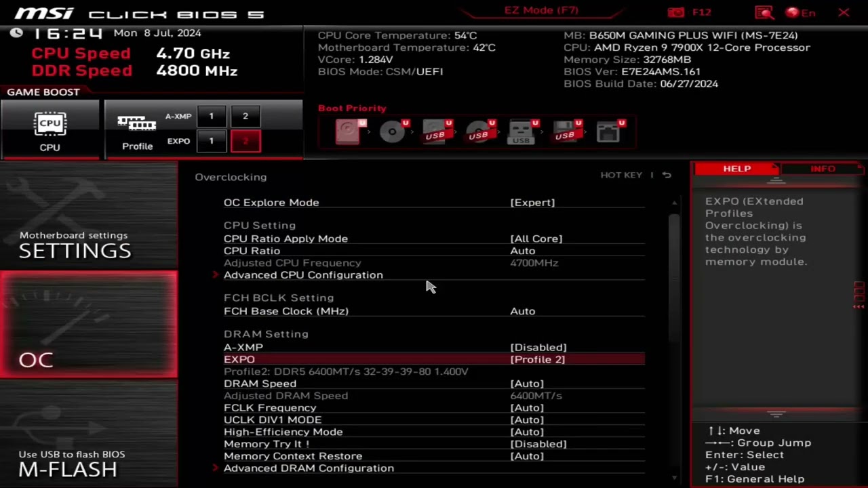Viewport: 868px width, 488px height.
Task: Toggle Memory Try It! setting
Action: pos(538,444)
